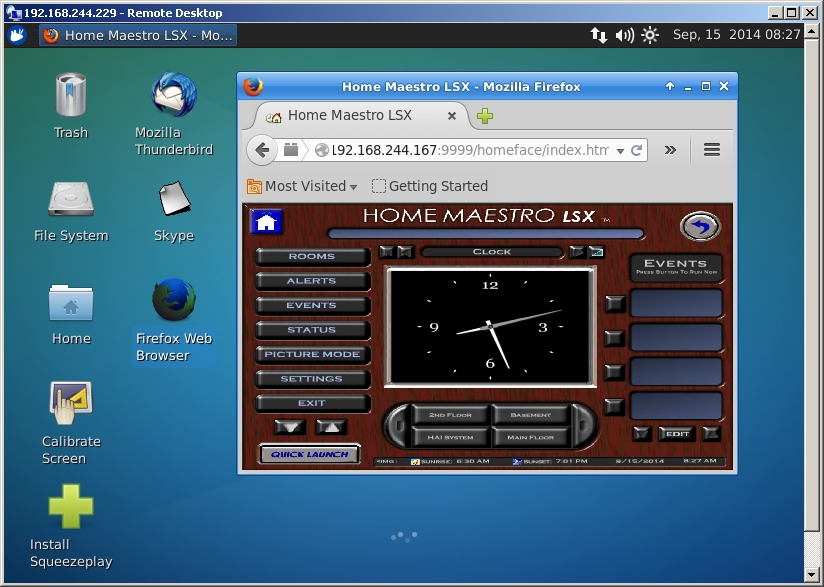Screen dimensions: 824x587
Task: Click the menu scroll-up arrow below EXIT
Action: [x=331, y=426]
